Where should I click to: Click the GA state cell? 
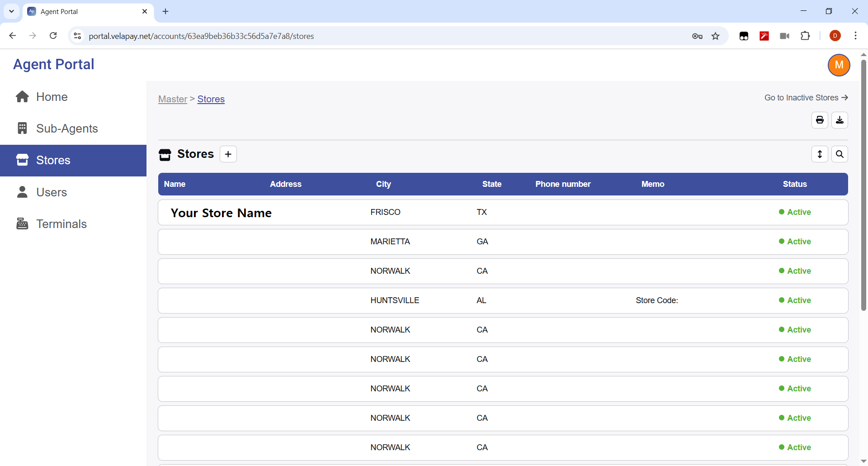click(482, 242)
